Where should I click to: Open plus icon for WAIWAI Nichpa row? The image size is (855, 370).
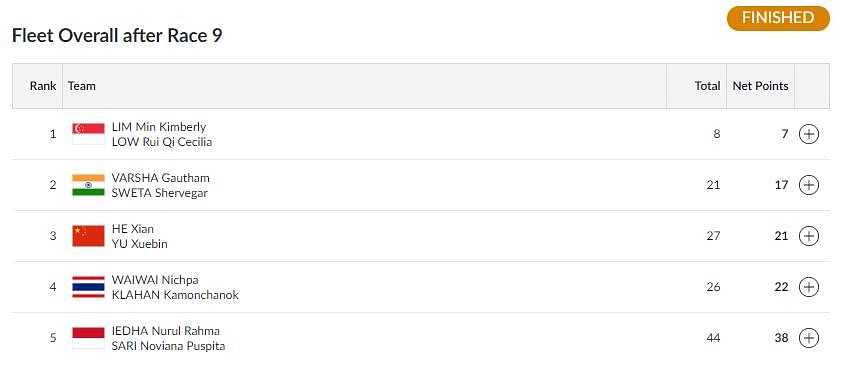(809, 287)
